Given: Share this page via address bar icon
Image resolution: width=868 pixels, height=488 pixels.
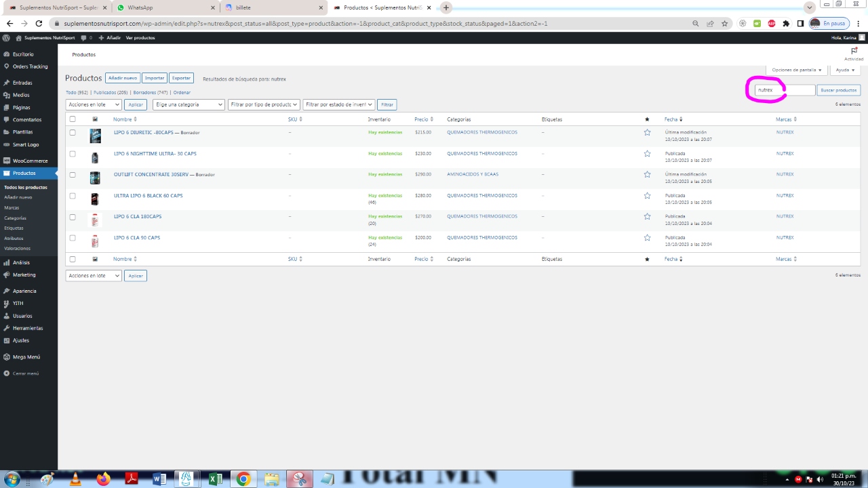Looking at the screenshot, I should tap(710, 23).
